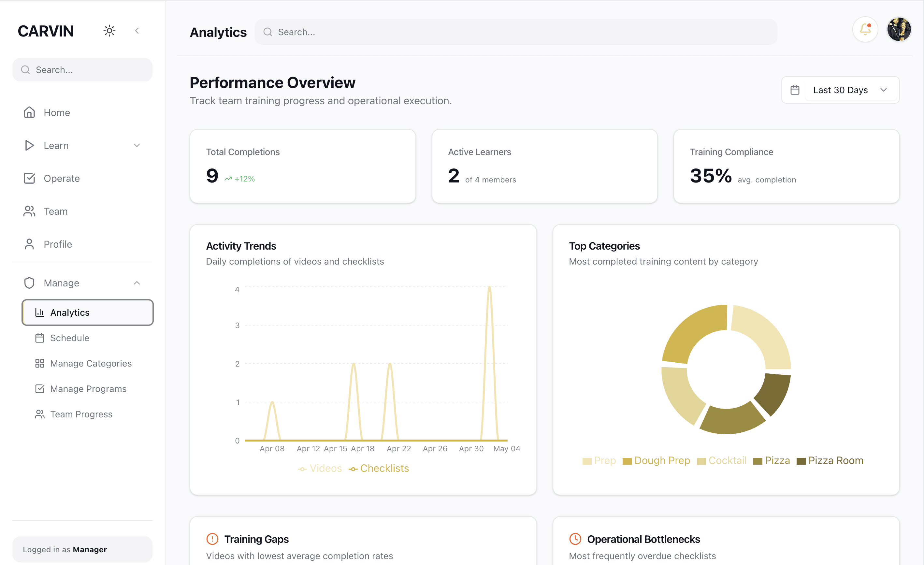Viewport: 924px width, 565px height.
Task: Click the Last 30 Days chevron arrow
Action: 884,90
